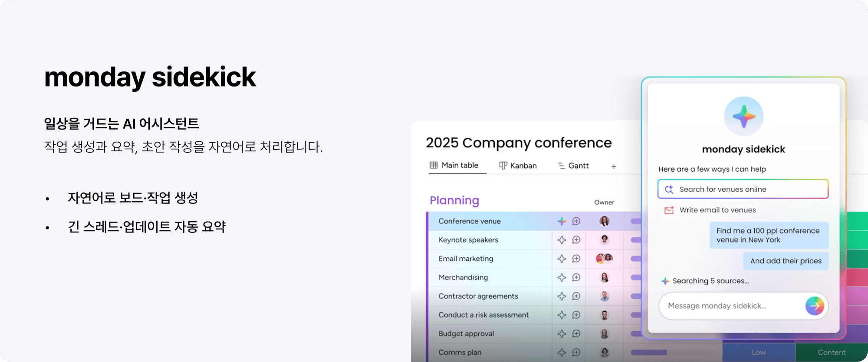Image resolution: width=868 pixels, height=362 pixels.
Task: Choose the Search for venues online suggestion
Action: [743, 189]
